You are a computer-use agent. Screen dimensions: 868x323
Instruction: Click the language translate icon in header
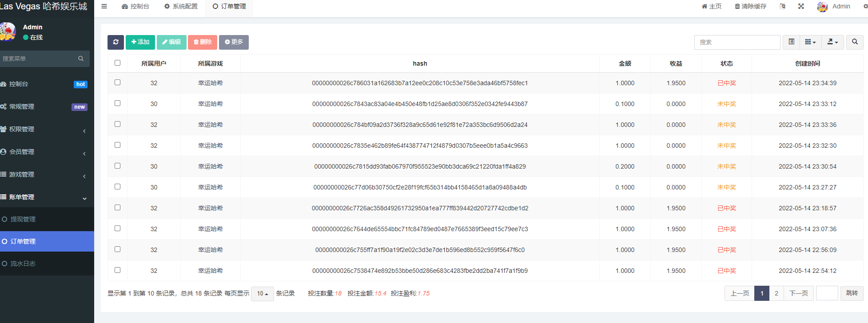point(782,6)
